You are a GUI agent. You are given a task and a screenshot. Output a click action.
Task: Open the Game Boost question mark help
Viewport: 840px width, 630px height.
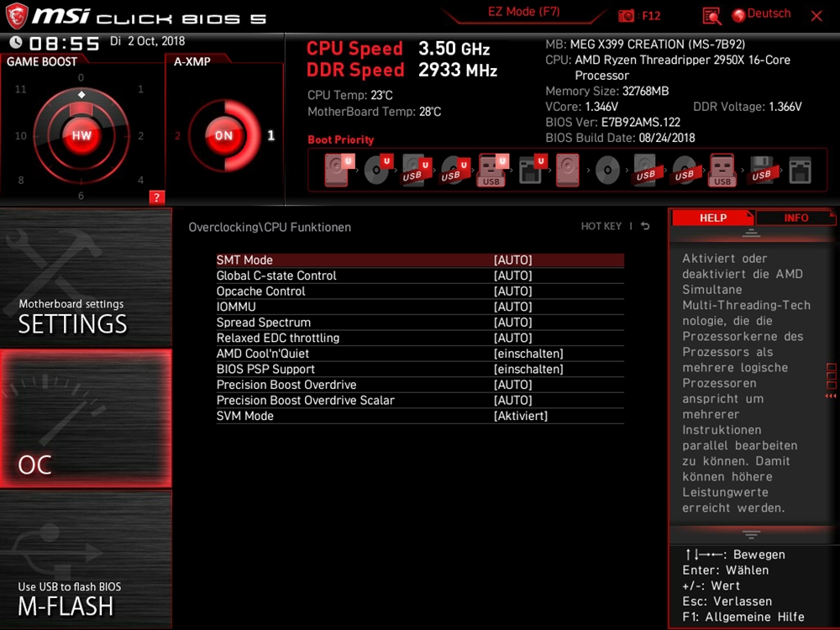click(x=156, y=197)
